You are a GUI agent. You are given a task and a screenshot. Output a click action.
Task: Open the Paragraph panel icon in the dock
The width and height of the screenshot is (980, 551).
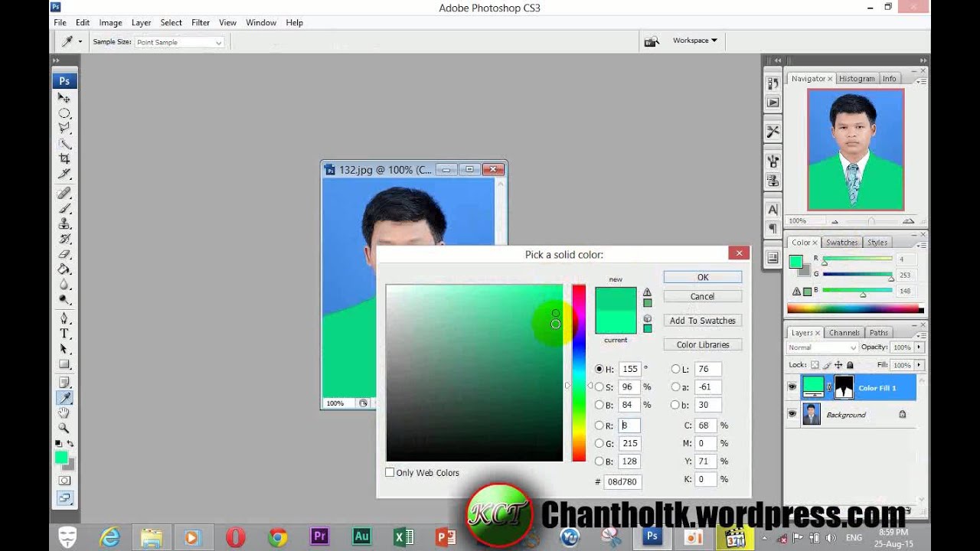773,228
